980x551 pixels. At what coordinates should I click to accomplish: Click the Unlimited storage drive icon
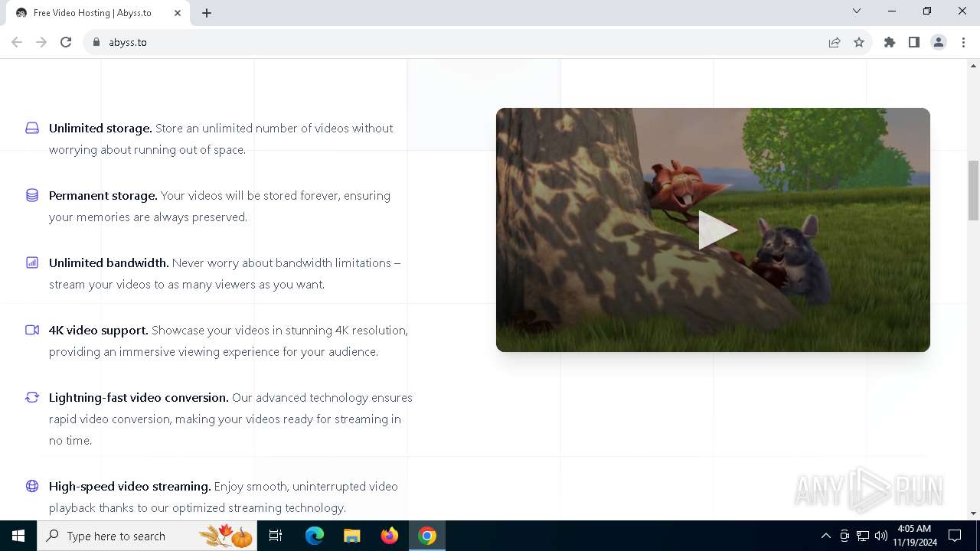point(32,128)
